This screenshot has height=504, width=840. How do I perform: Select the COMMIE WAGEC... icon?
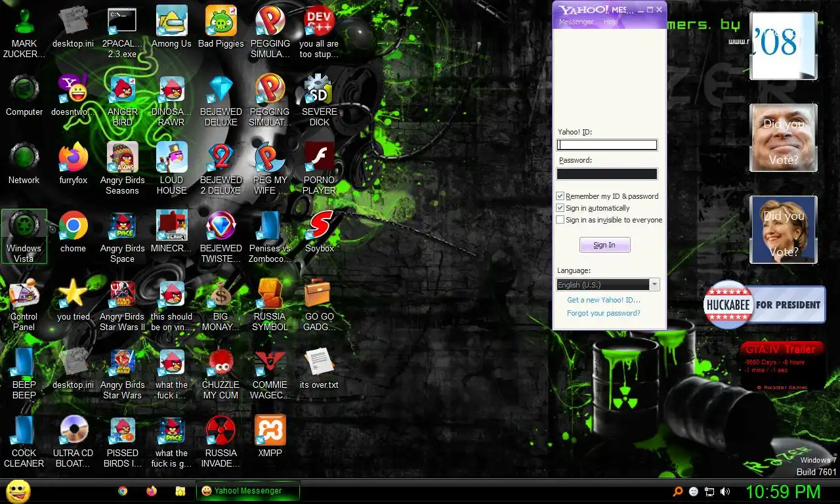[x=270, y=374]
